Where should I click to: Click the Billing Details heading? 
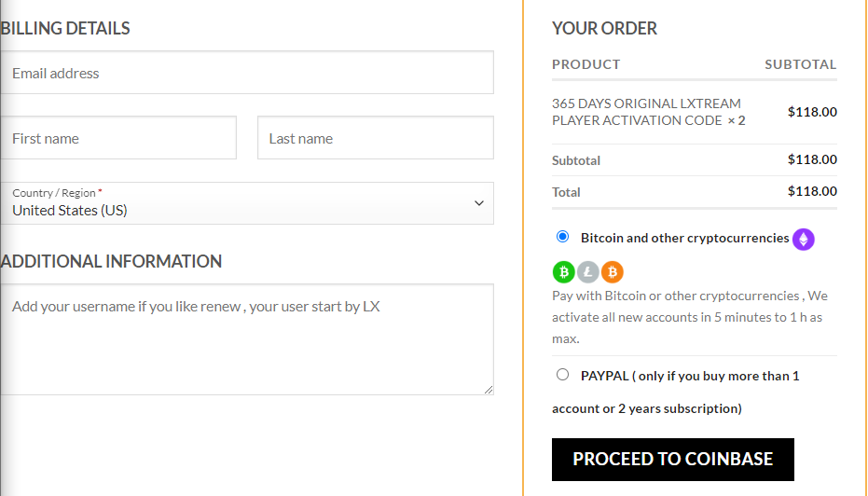point(66,28)
